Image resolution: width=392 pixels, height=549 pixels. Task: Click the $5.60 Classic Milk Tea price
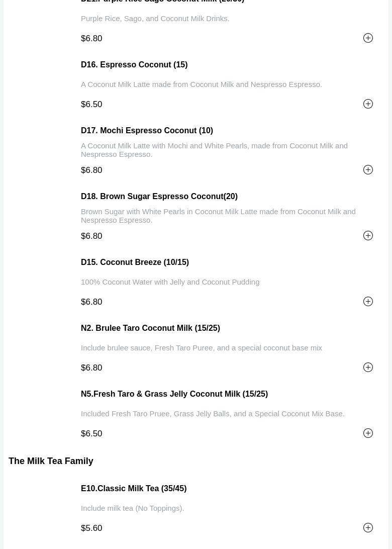tap(91, 528)
